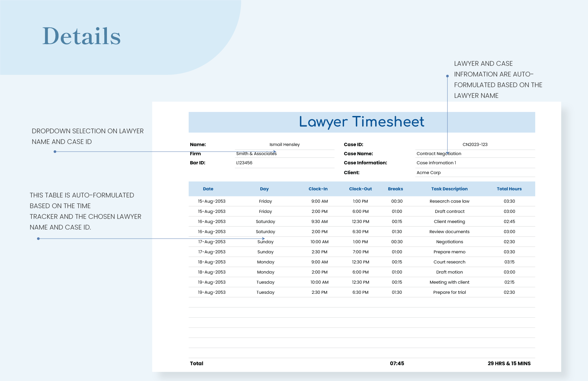Select the Name field value Ismail Hensley
The image size is (588, 381).
(x=285, y=144)
